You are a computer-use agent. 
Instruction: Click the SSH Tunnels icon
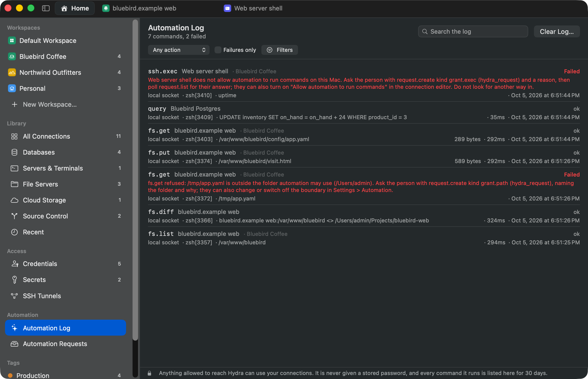click(14, 296)
